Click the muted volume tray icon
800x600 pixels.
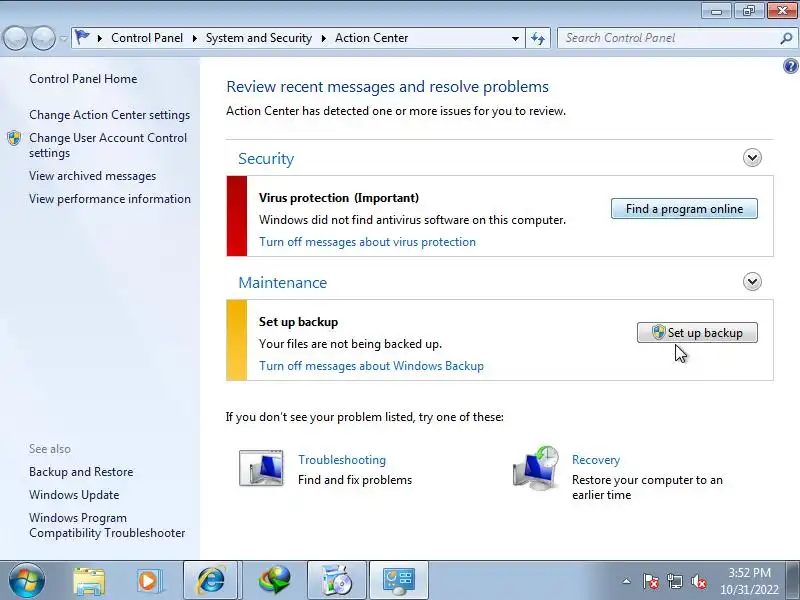tap(698, 581)
